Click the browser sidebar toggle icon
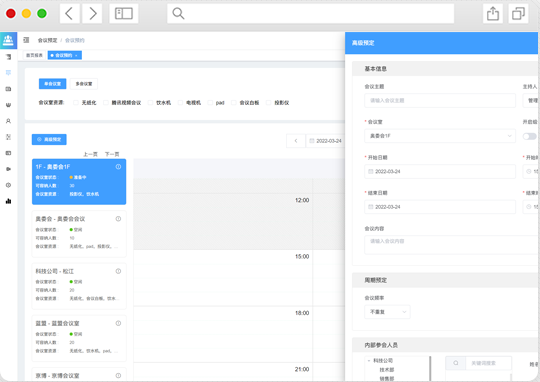This screenshot has width=540, height=382. pyautogui.click(x=124, y=14)
